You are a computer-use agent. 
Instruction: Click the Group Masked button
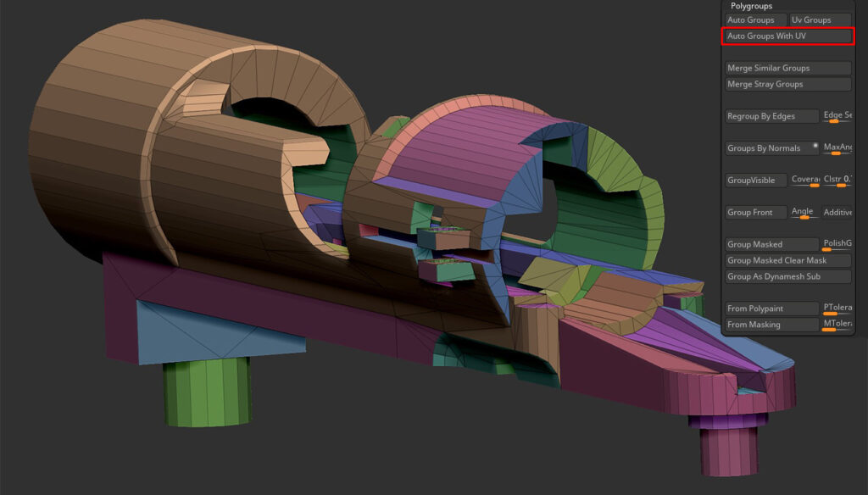click(x=772, y=245)
